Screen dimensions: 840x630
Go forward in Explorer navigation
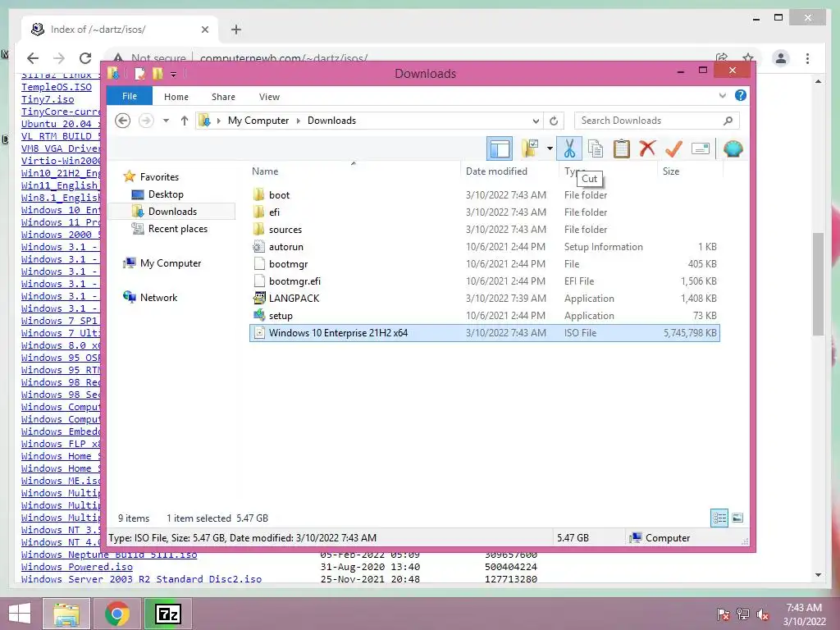(146, 121)
